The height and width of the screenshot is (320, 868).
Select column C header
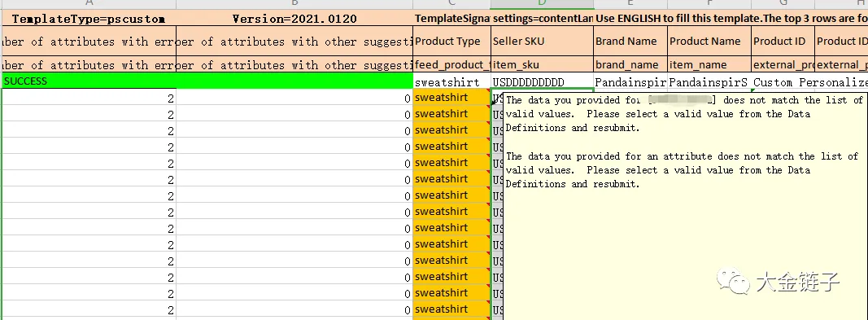pyautogui.click(x=451, y=4)
